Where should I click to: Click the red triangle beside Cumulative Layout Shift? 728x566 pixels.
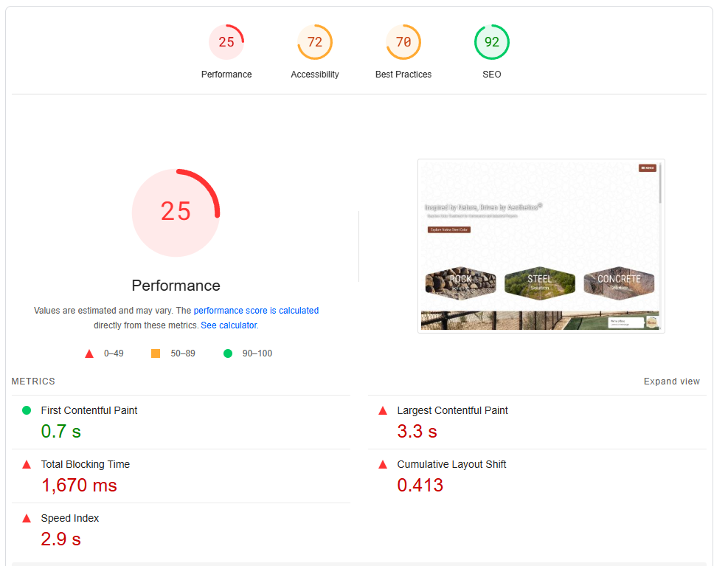coord(383,464)
